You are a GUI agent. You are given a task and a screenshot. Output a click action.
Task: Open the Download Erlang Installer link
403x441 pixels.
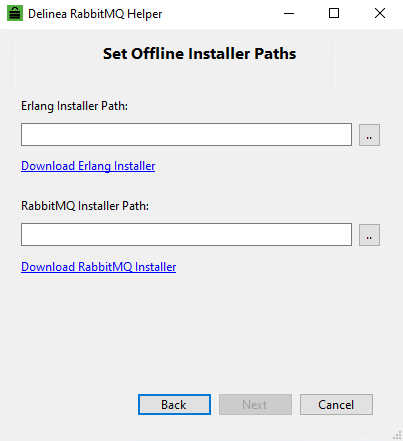[88, 166]
